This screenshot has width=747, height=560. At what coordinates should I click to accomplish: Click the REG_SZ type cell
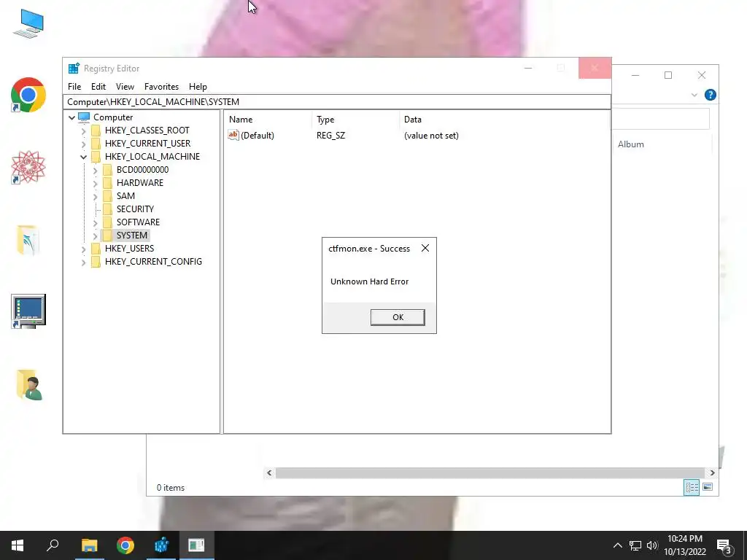(x=330, y=136)
